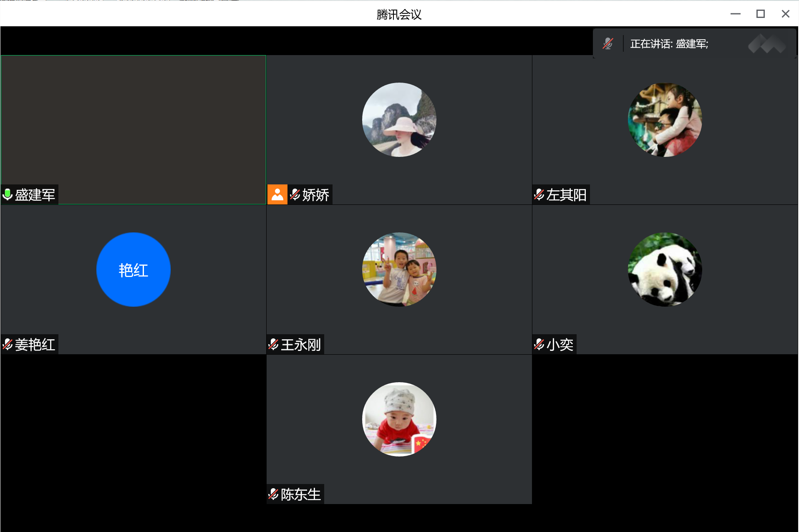Click the 正在讲话: 盛建军 speaking label
The width and height of the screenshot is (799, 532).
pos(669,44)
